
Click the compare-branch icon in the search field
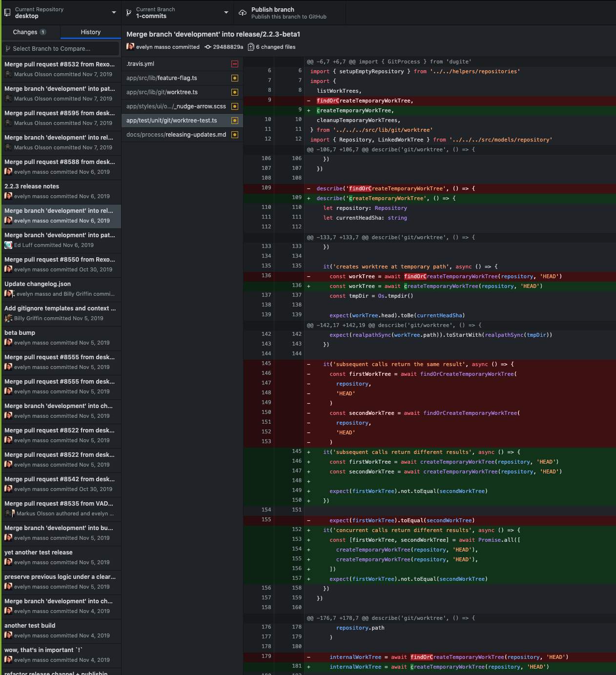point(7,48)
